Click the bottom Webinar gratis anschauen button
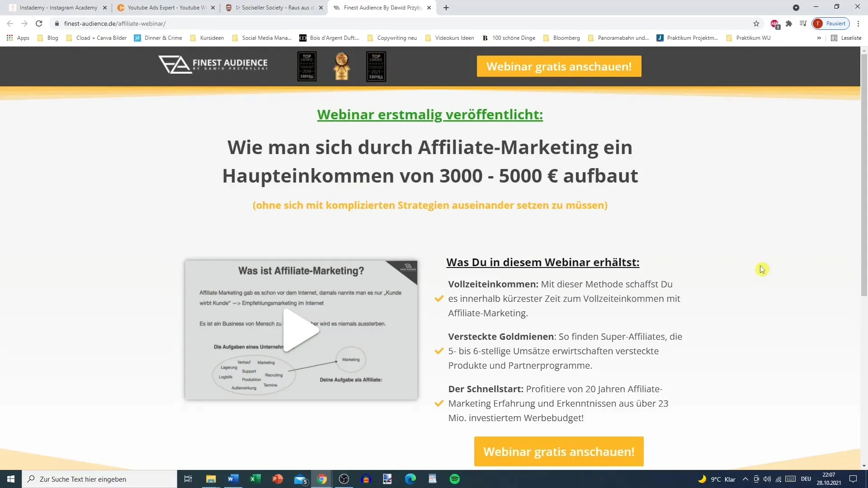Viewport: 868px width, 488px height. pos(559,451)
